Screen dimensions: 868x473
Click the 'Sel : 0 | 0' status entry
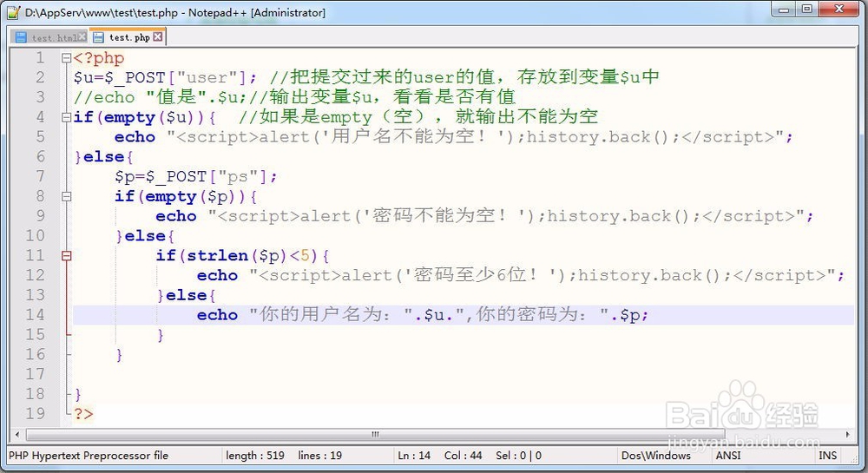tap(519, 456)
